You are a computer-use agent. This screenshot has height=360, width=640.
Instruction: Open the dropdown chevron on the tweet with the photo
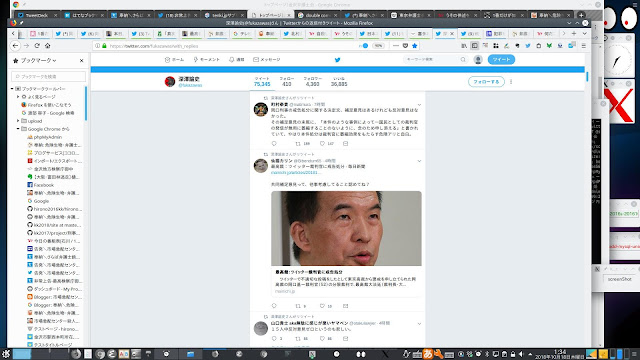pyautogui.click(x=419, y=161)
